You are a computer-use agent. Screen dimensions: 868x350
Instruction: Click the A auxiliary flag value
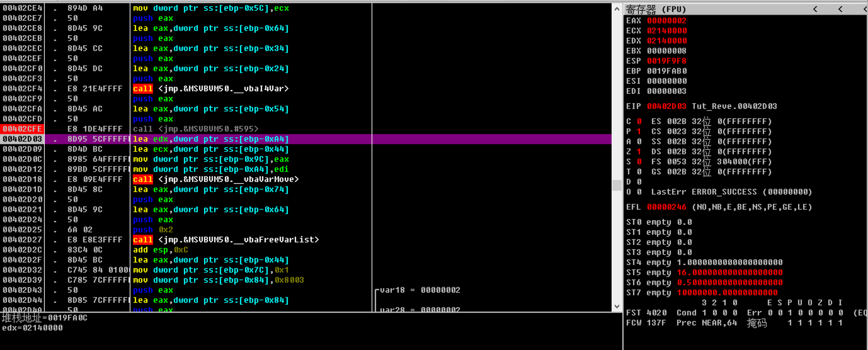coord(639,142)
